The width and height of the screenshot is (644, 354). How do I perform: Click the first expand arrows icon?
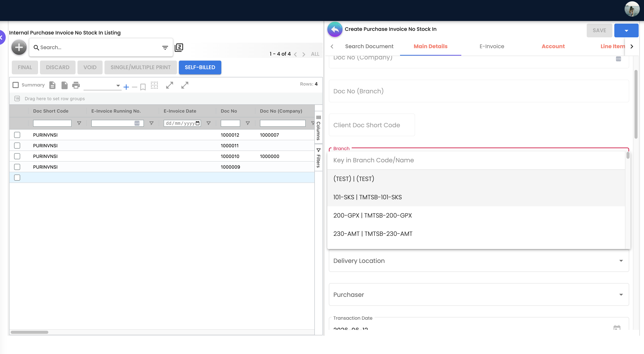[170, 85]
